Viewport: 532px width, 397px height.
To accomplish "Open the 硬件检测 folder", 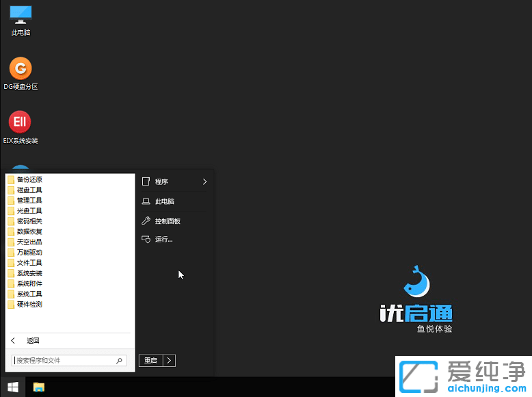I will point(29,304).
